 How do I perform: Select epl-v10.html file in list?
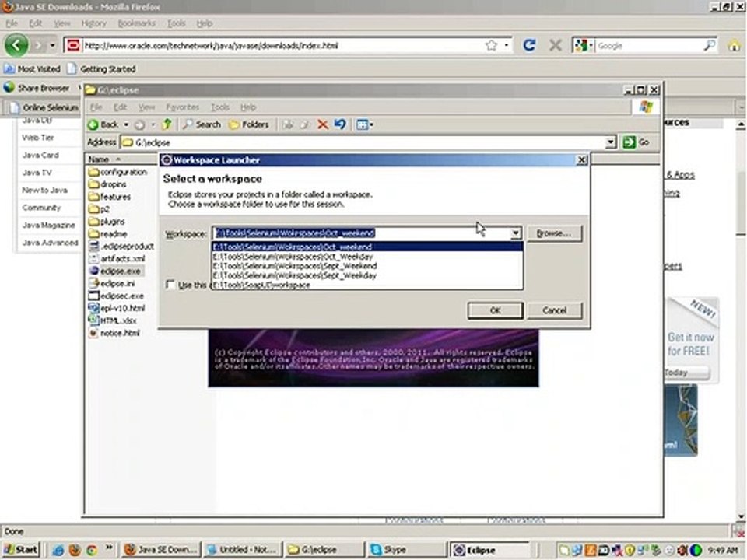[117, 308]
